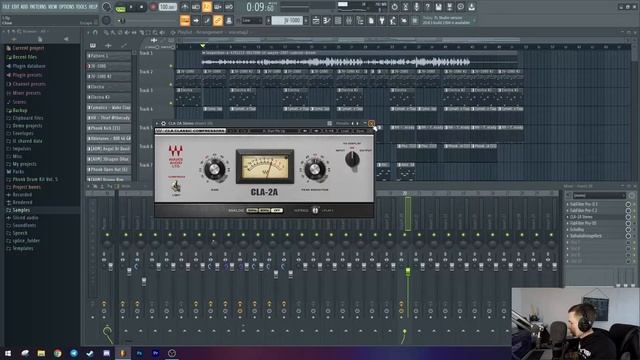The image size is (640, 360).
Task: Expand the Packs folder in browser
Action: tap(18, 172)
